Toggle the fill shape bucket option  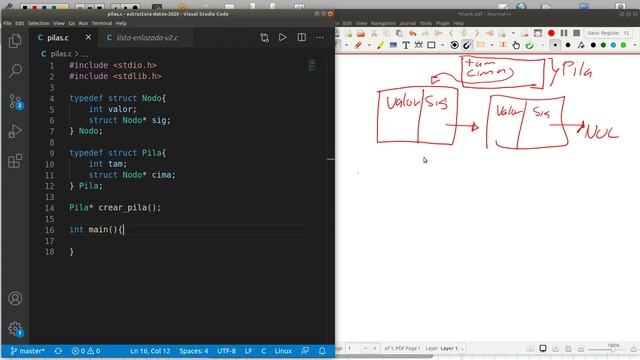(x=581, y=45)
